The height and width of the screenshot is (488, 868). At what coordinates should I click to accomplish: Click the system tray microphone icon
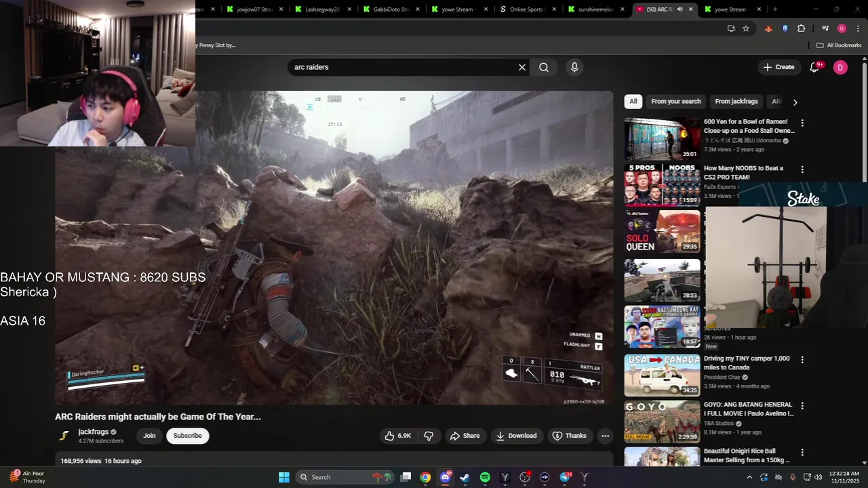pos(793,477)
